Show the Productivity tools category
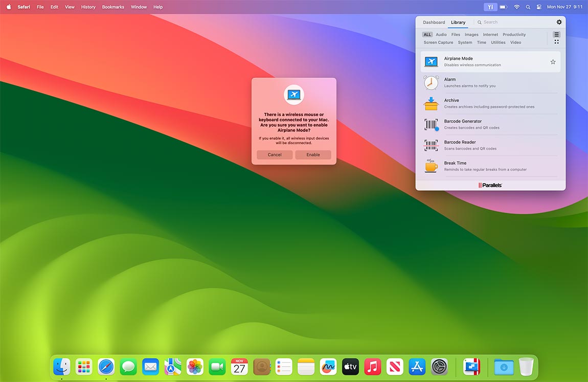Screen dimensions: 588x382 pyautogui.click(x=514, y=35)
